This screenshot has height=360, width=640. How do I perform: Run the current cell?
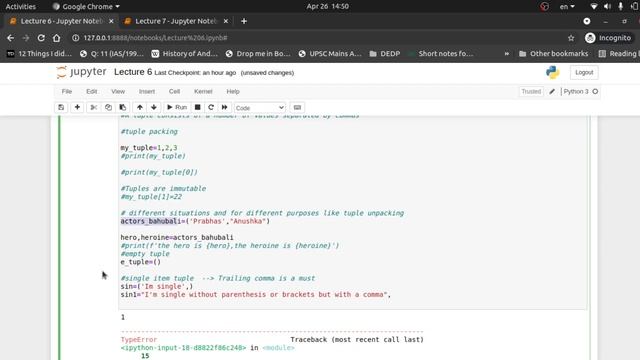(177, 107)
